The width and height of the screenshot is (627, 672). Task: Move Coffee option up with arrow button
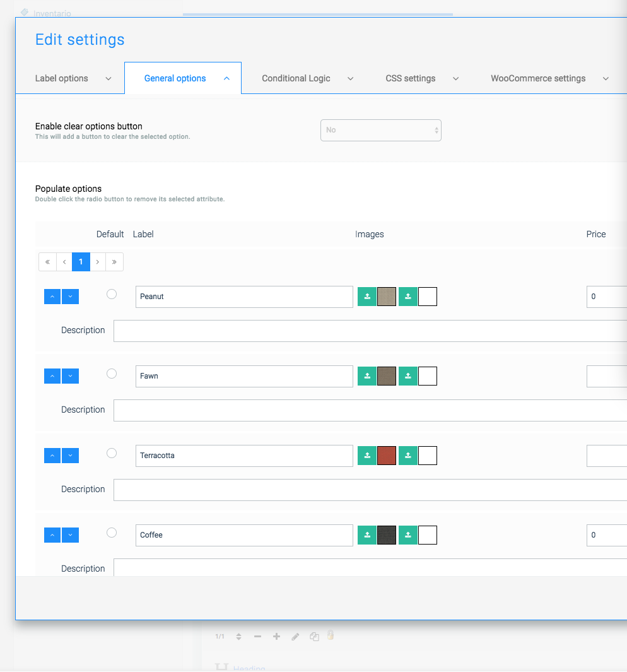coord(52,535)
